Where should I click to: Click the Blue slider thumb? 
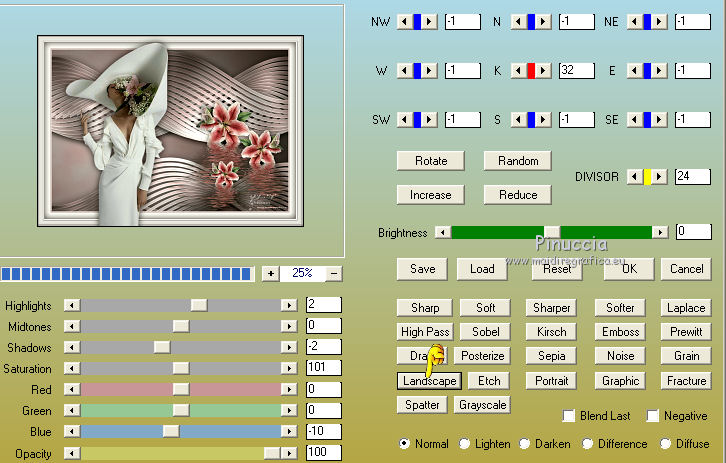pyautogui.click(x=171, y=432)
